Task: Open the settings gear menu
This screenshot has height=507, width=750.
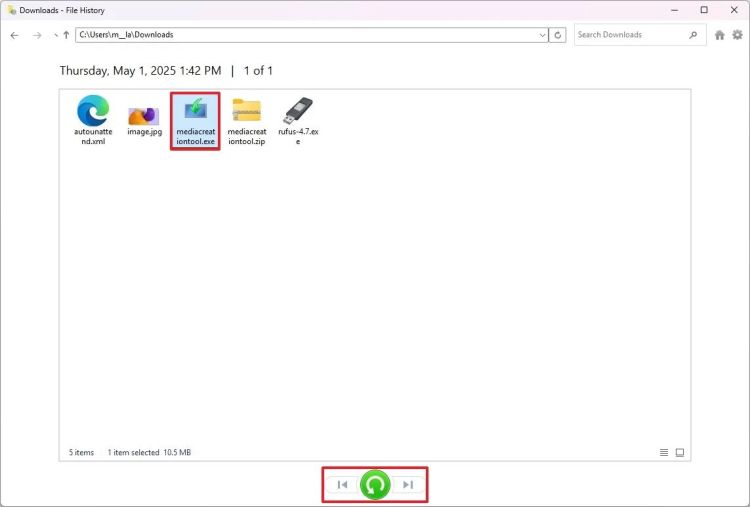Action: pyautogui.click(x=737, y=35)
